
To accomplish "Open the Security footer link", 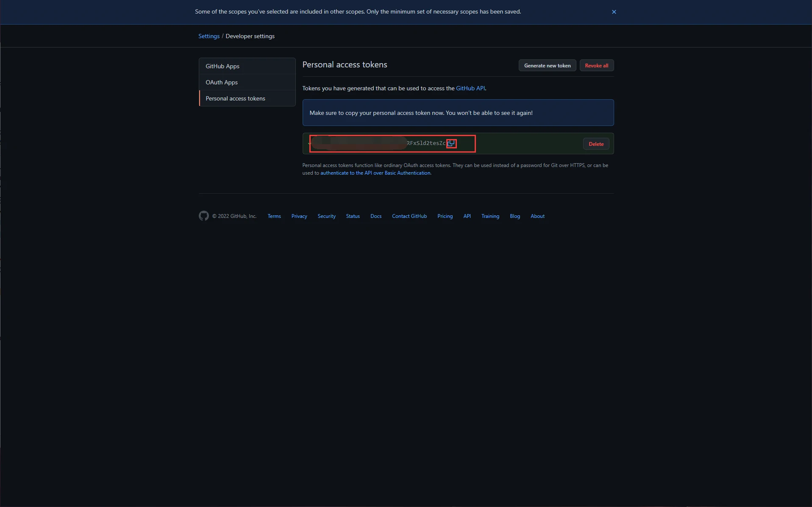I will click(326, 216).
